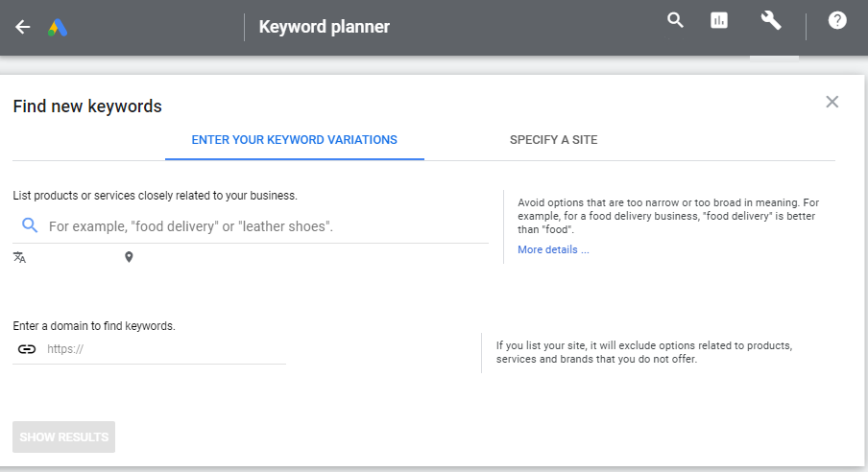The width and height of the screenshot is (868, 472).
Task: Click 'List products or services closely related' label
Action: pos(155,196)
